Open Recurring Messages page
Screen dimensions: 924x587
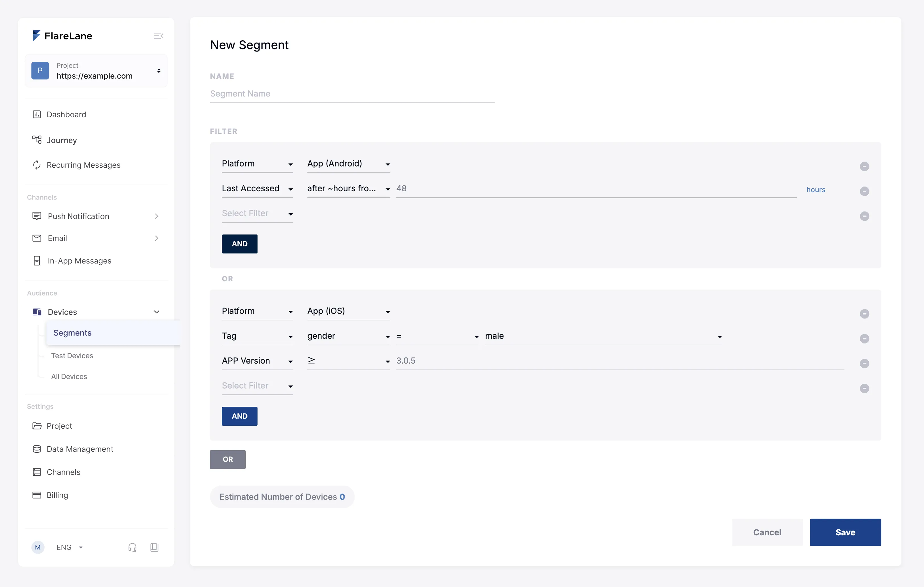tap(84, 165)
